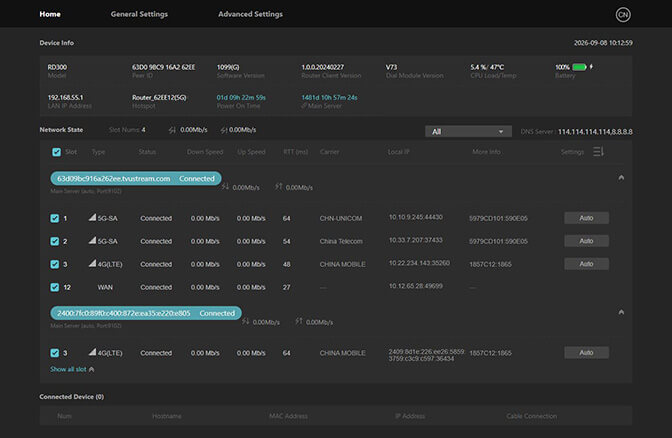Uncheck slot 1 CHN-UNICOM checkbox
Screen dimensions: 672x438
[x=54, y=218]
